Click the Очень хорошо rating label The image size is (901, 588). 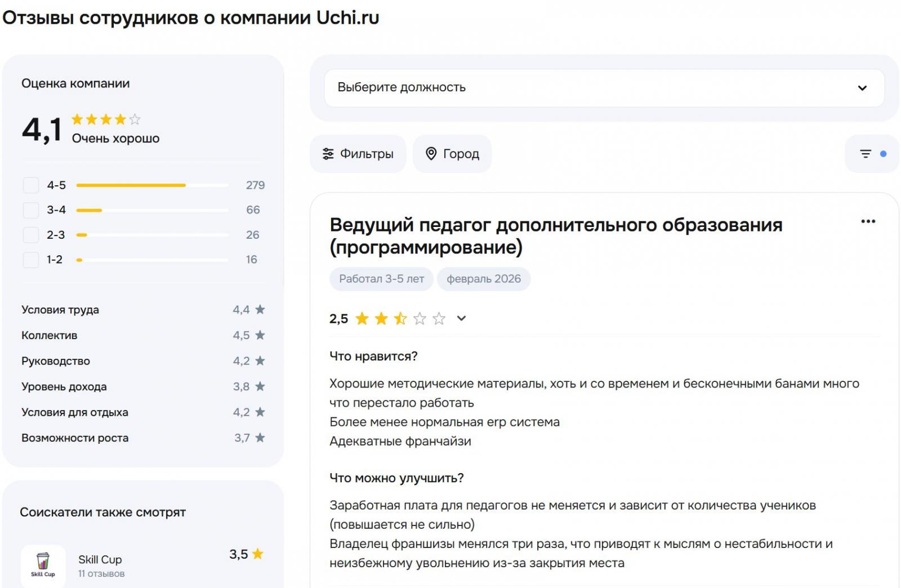click(115, 139)
